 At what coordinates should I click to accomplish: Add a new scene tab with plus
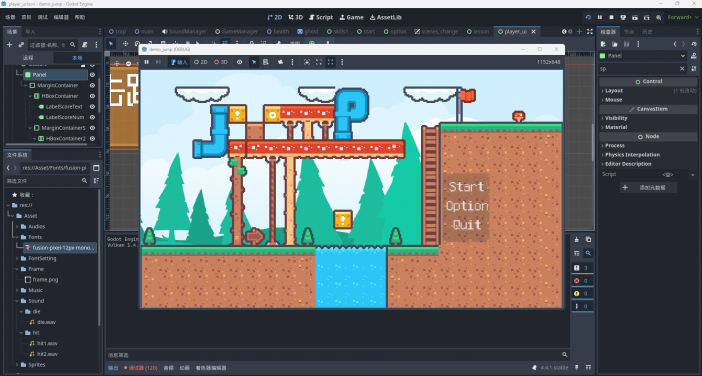pos(579,31)
